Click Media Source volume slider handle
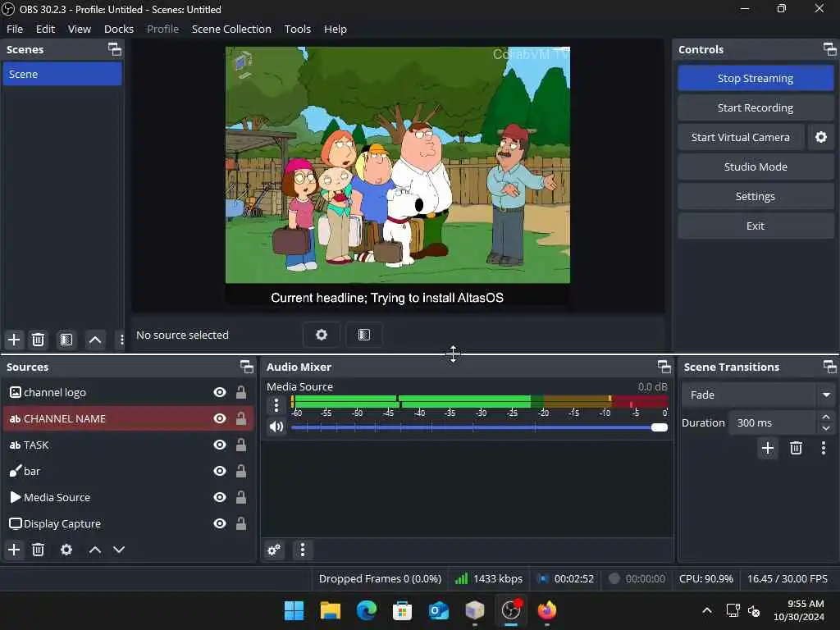 pos(660,427)
